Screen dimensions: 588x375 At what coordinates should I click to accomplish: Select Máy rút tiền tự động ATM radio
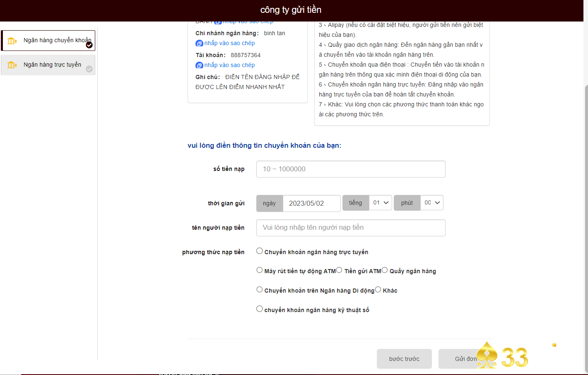(260, 270)
